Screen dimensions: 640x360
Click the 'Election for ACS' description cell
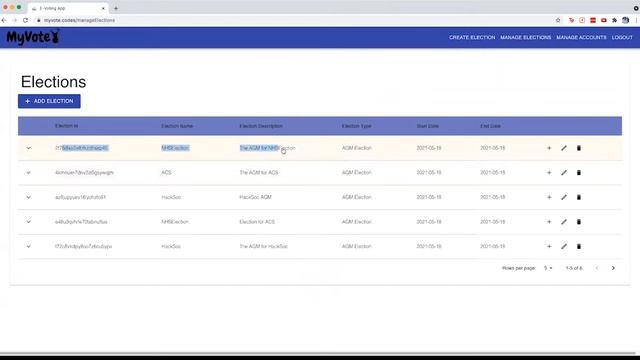tap(257, 222)
